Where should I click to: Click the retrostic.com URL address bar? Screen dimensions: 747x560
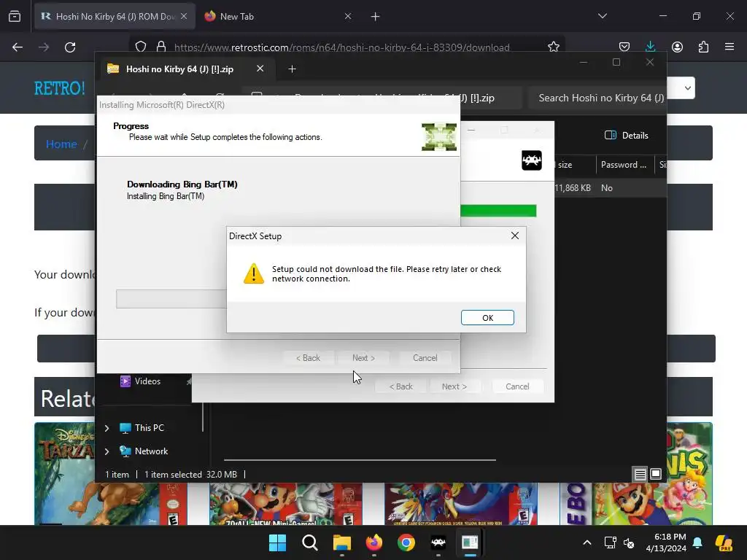pyautogui.click(x=341, y=47)
